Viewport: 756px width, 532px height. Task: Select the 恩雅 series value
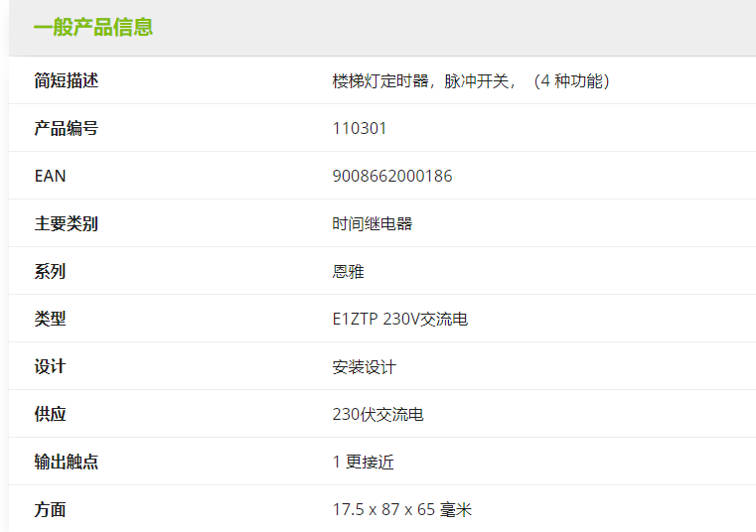[x=349, y=272]
